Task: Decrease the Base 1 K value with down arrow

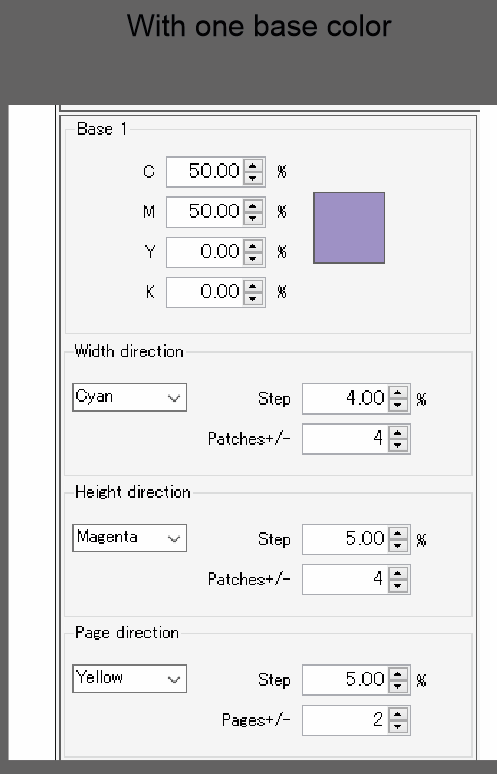Action: [253, 298]
